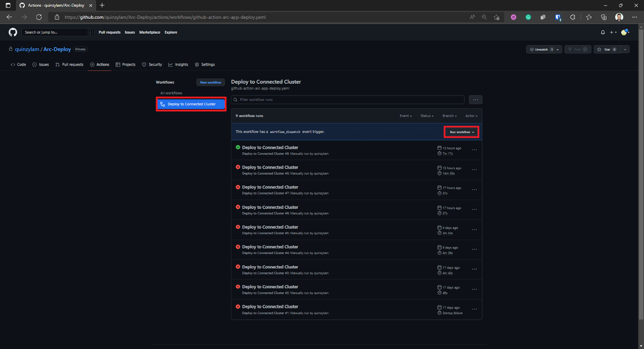Screen dimensions: 644x349
Task: Select Deploy to Connected Cluster workflow in sidebar
Action: (191, 104)
